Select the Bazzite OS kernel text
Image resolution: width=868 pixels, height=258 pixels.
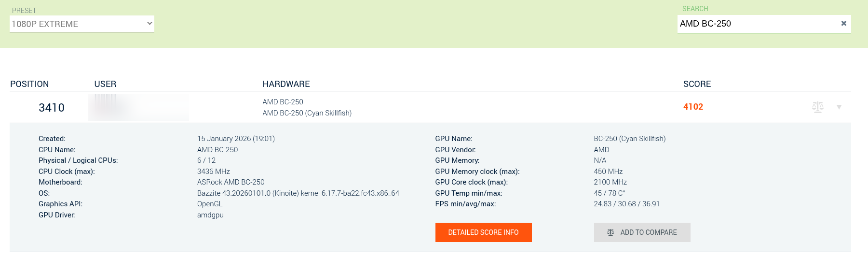pos(298,193)
